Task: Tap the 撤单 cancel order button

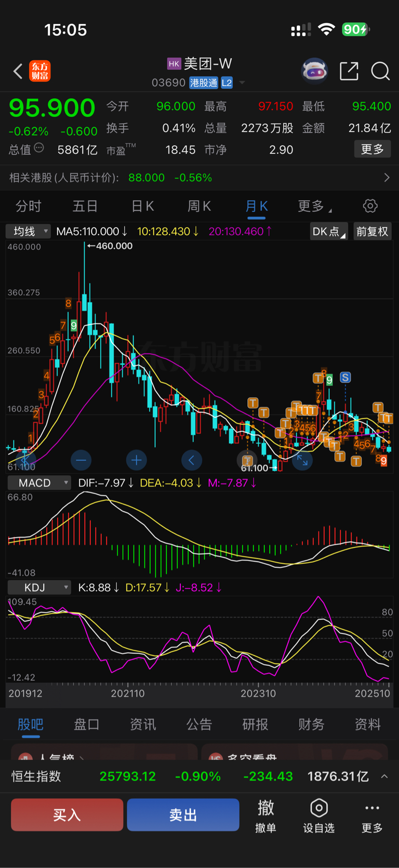Action: pos(265,815)
